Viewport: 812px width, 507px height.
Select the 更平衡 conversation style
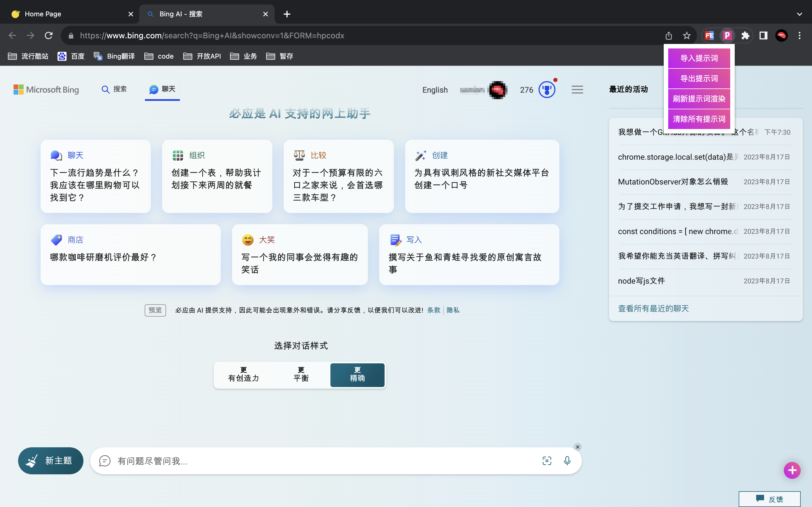[x=300, y=375]
